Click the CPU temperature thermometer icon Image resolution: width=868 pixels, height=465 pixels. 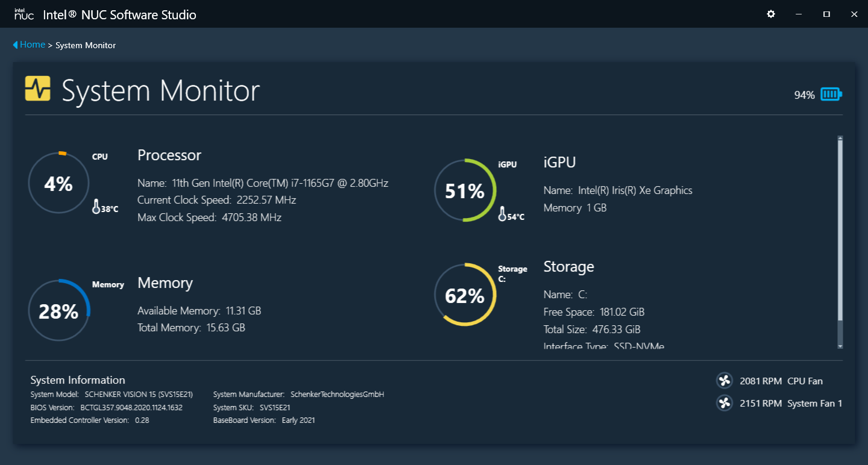pos(96,207)
